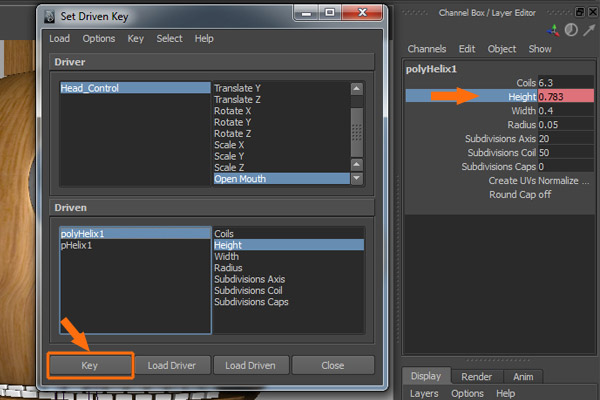This screenshot has width=600, height=400.
Task: Open the Channels menu in Channel Box
Action: [x=427, y=49]
